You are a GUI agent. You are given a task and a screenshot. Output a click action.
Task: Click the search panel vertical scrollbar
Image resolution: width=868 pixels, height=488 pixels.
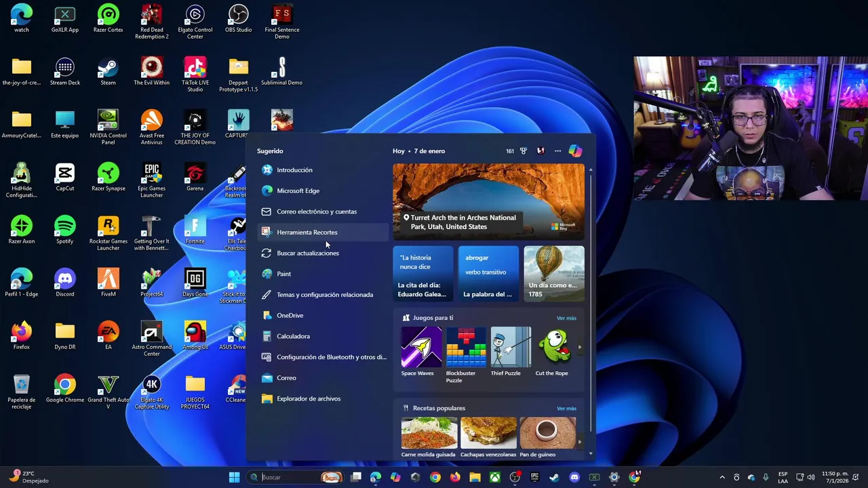coord(591,304)
